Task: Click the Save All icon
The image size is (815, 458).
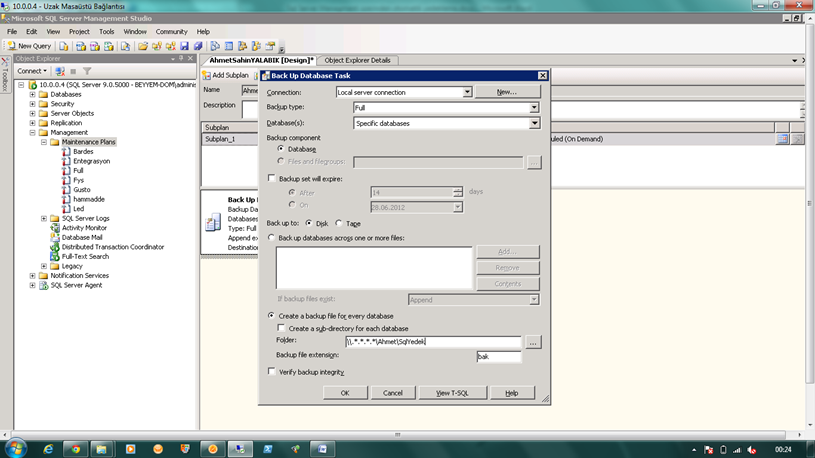Action: click(x=198, y=46)
